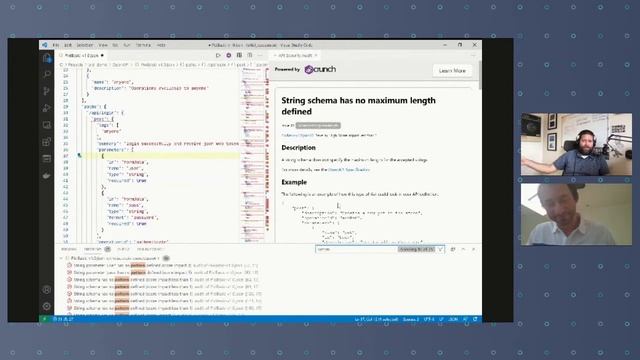Open the Explorer view in the activity bar
The width and height of the screenshot is (640, 360).
point(47,58)
